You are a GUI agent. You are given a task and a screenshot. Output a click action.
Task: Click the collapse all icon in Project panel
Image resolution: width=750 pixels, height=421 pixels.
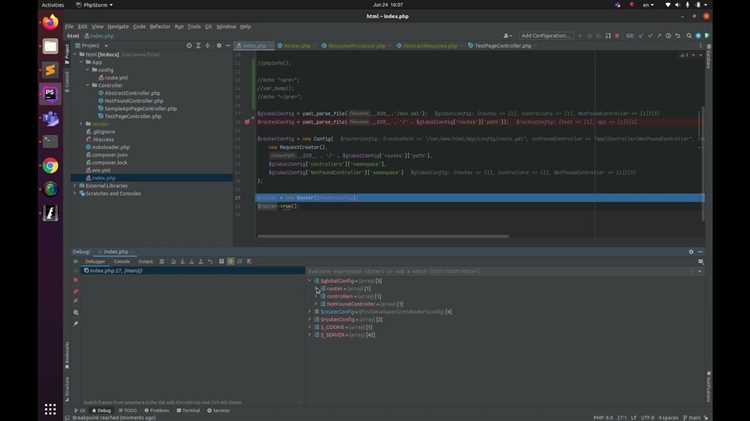pos(208,45)
